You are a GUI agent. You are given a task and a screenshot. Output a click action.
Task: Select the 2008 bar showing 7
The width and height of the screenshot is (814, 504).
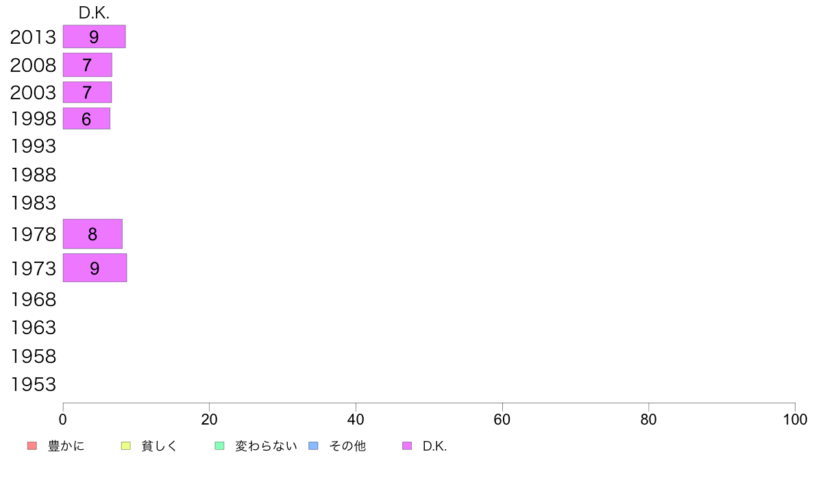87,65
